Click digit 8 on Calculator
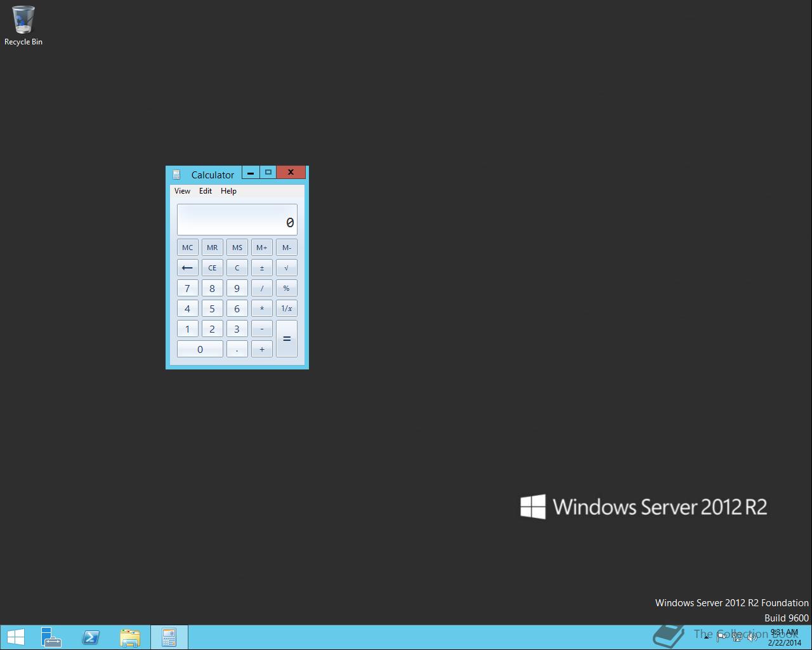The width and height of the screenshot is (812, 650). (212, 288)
